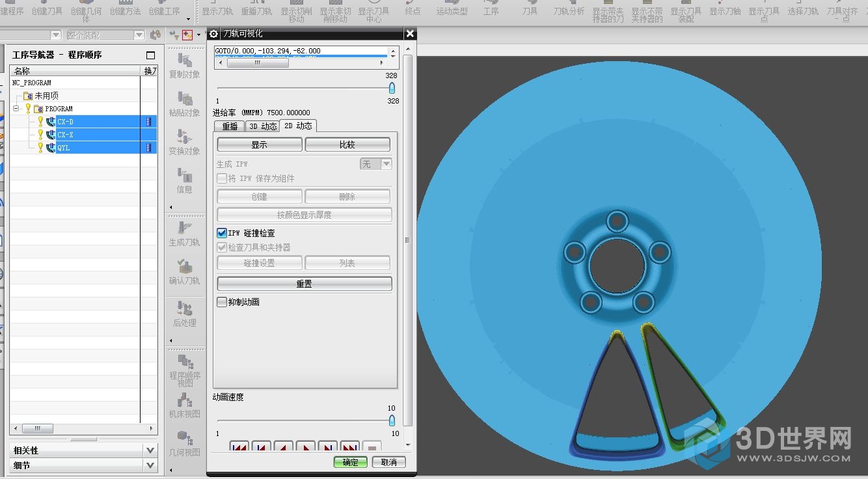The image size is (868, 479).
Task: Collapse the PROGRAM tree node
Action: [16, 109]
